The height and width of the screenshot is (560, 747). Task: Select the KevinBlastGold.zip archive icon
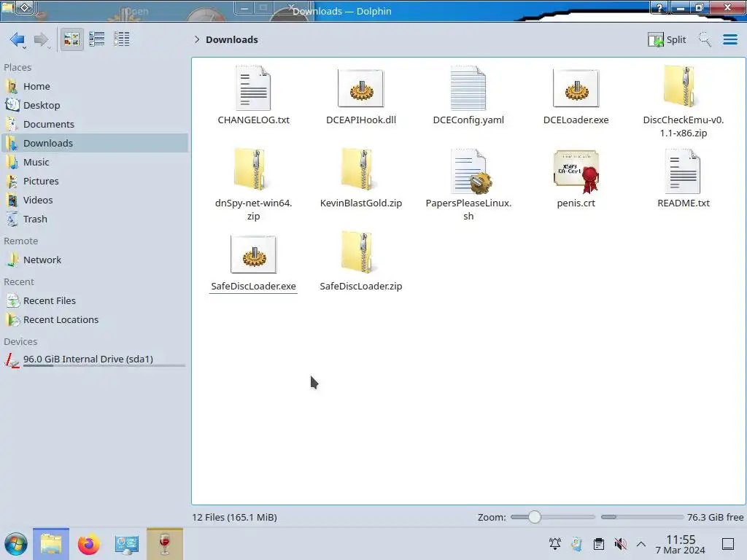pos(360,170)
